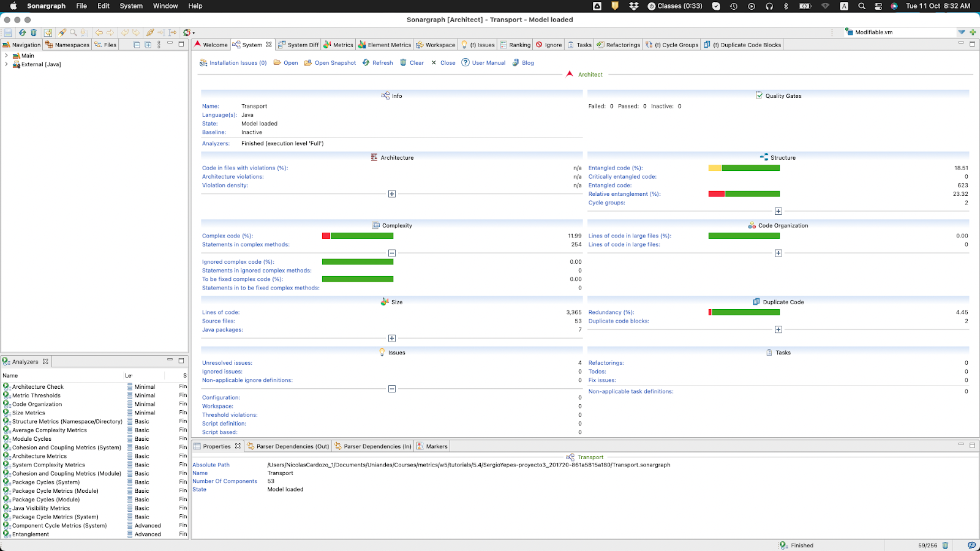Expand the Size section plus button

pos(392,339)
